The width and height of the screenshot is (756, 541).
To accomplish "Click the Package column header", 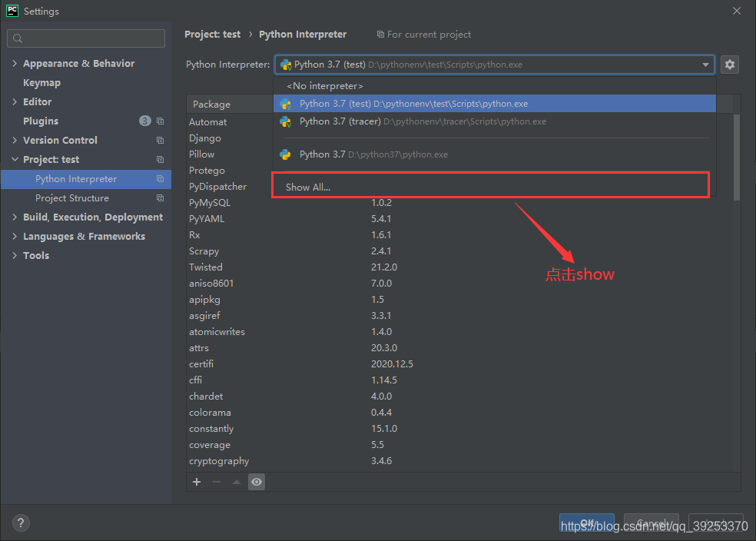I will click(211, 105).
